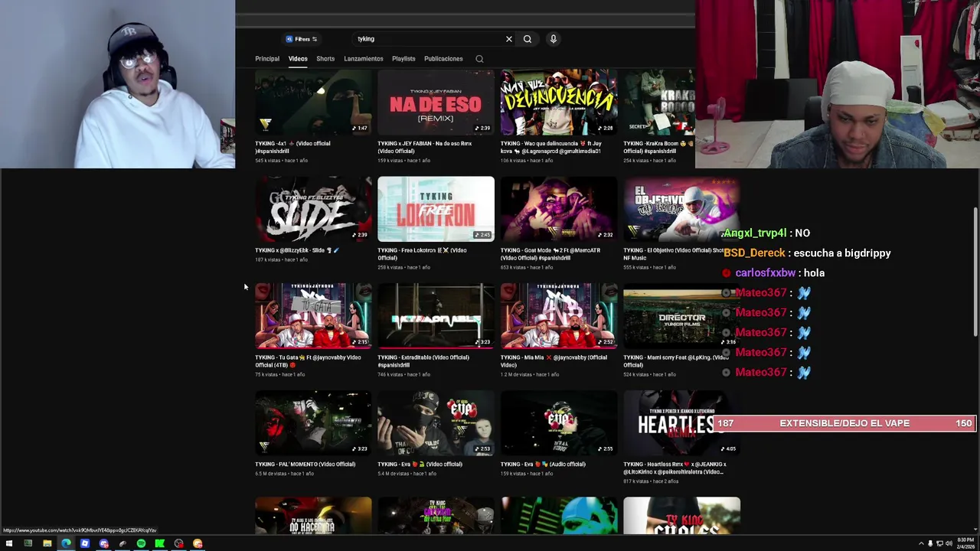The width and height of the screenshot is (980, 551).
Task: Open the clock showing 8:30 PM
Action: click(964, 544)
